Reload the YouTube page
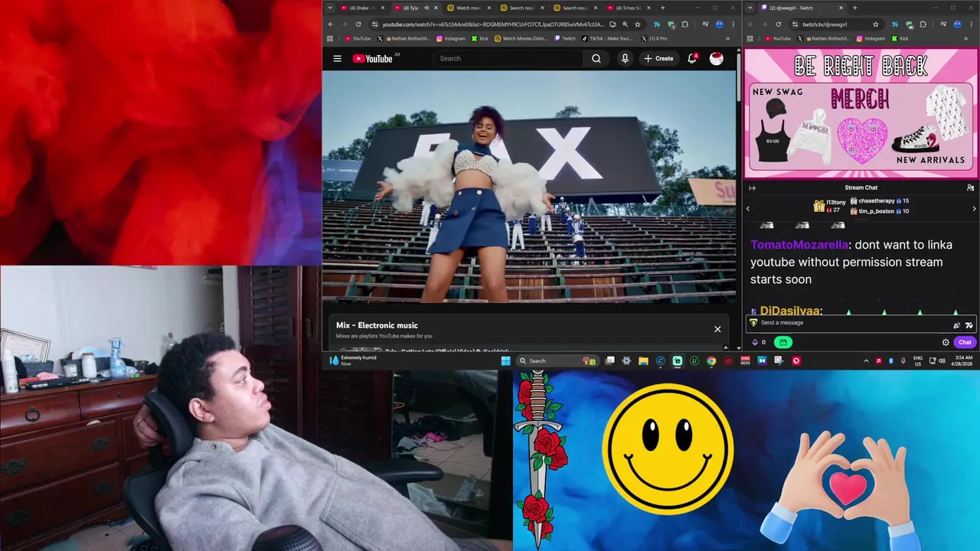The image size is (980, 551). click(x=360, y=24)
